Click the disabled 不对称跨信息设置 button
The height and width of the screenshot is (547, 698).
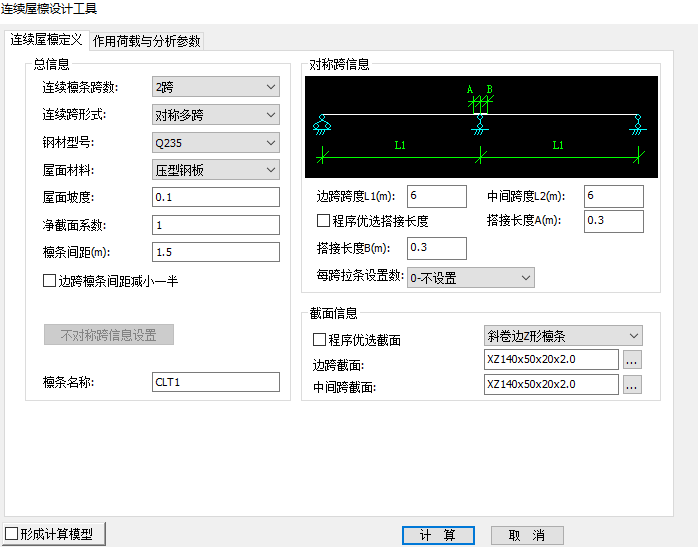(x=109, y=335)
